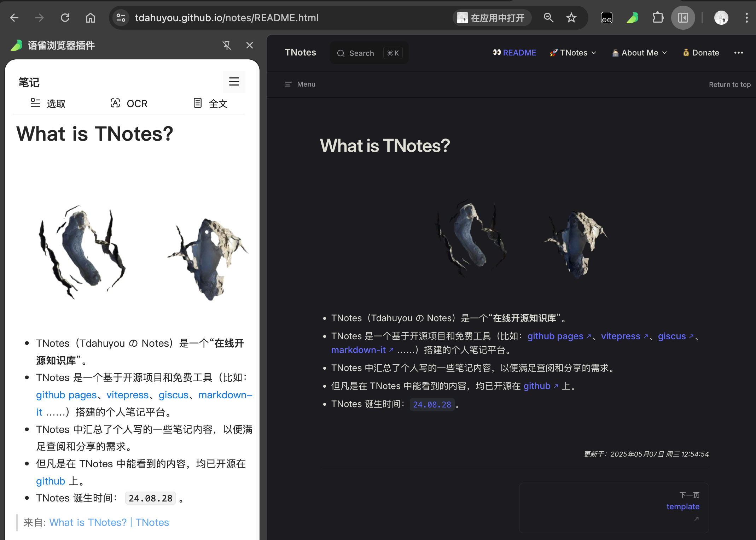This screenshot has height=540, width=756.
Task: Open markdown-it link on webpage
Action: click(x=362, y=350)
